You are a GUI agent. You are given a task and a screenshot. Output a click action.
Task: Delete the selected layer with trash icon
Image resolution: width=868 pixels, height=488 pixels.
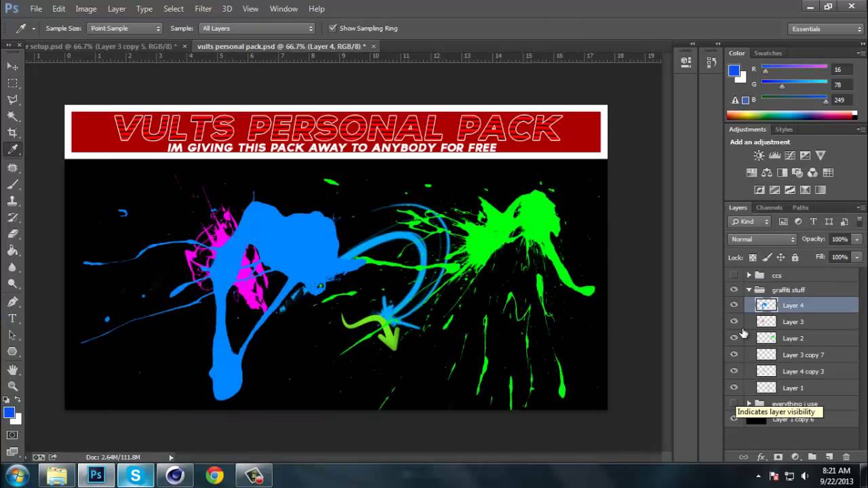(x=846, y=457)
